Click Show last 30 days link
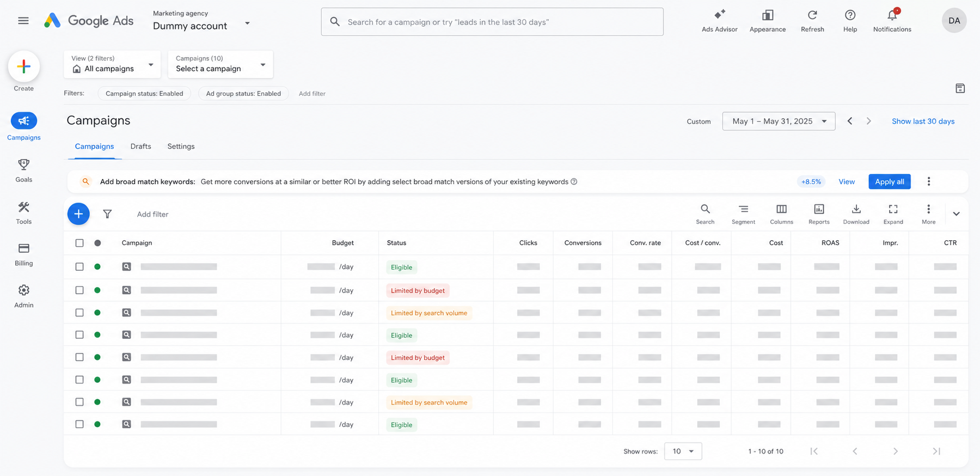 pos(923,121)
